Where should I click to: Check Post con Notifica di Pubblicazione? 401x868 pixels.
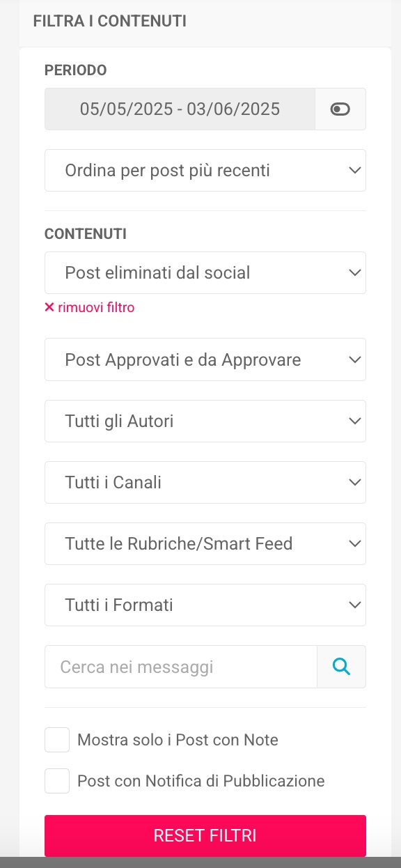(57, 781)
